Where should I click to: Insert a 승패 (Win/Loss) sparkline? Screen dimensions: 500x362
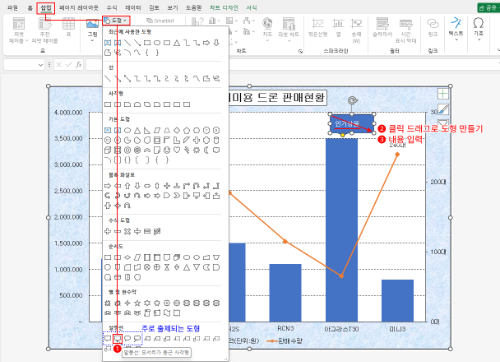click(356, 30)
